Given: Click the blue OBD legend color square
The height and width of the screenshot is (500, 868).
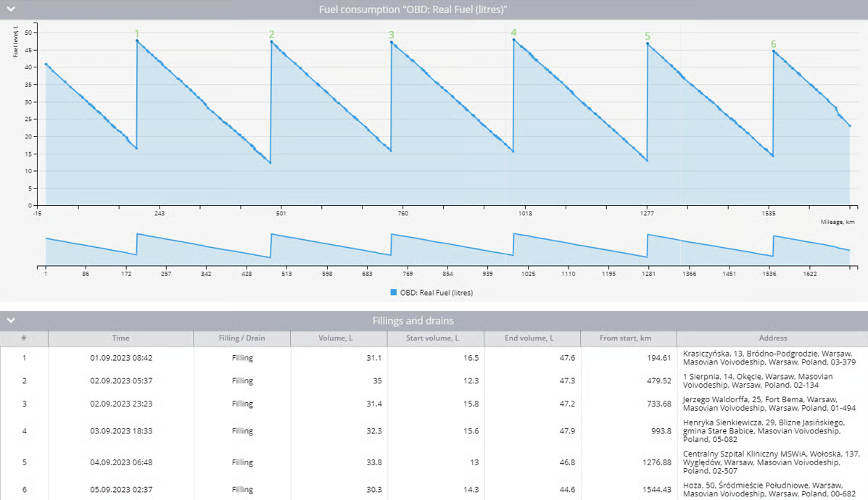Looking at the screenshot, I should click(393, 292).
